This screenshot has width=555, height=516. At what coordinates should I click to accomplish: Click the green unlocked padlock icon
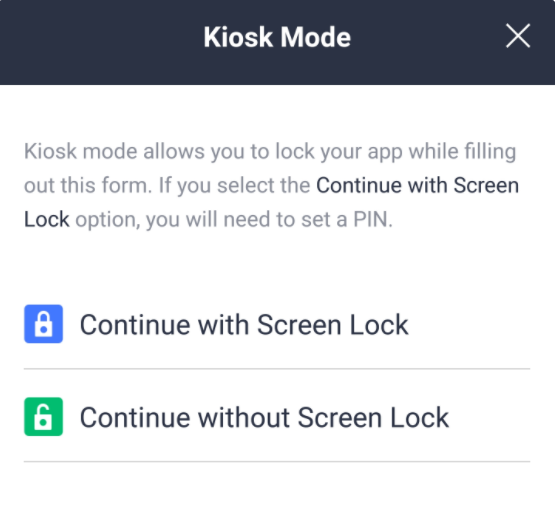[43, 417]
